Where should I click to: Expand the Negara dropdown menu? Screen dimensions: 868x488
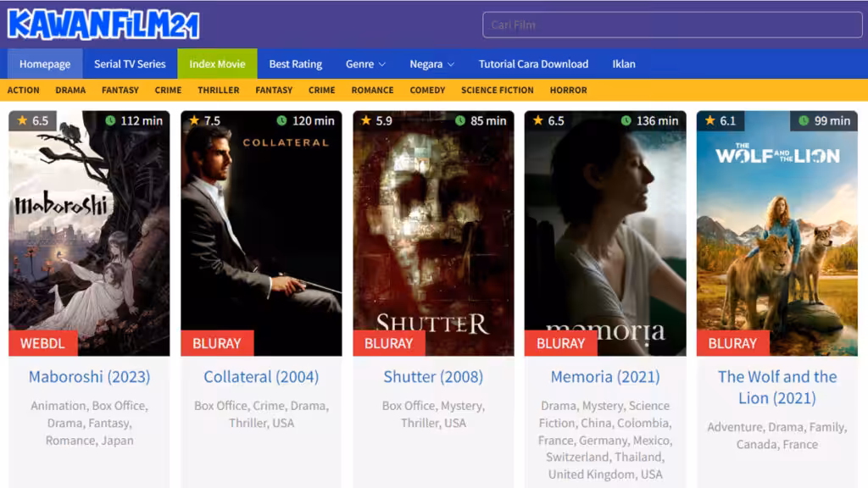[431, 64]
